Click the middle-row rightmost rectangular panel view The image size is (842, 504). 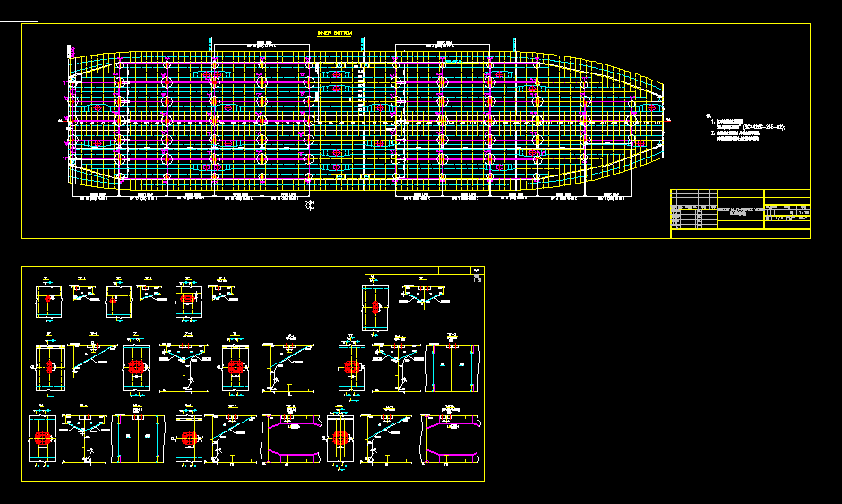tap(454, 367)
